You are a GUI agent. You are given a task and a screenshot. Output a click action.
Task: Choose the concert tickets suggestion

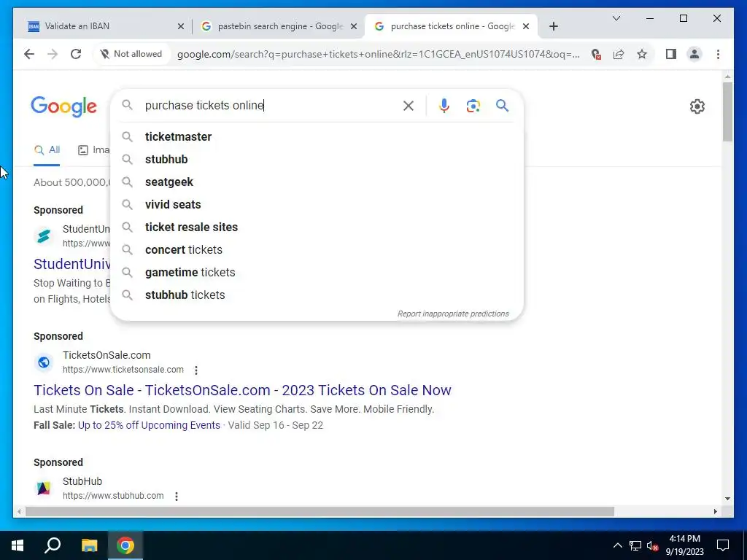click(x=317, y=249)
